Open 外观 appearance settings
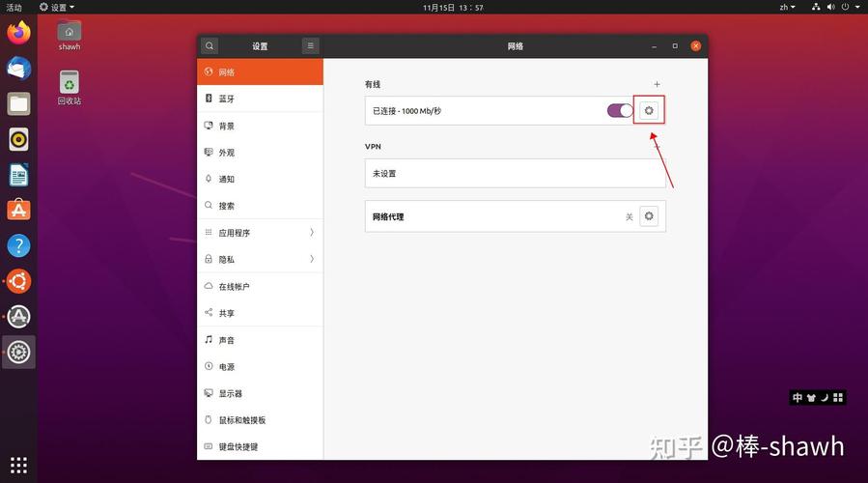 [x=260, y=153]
